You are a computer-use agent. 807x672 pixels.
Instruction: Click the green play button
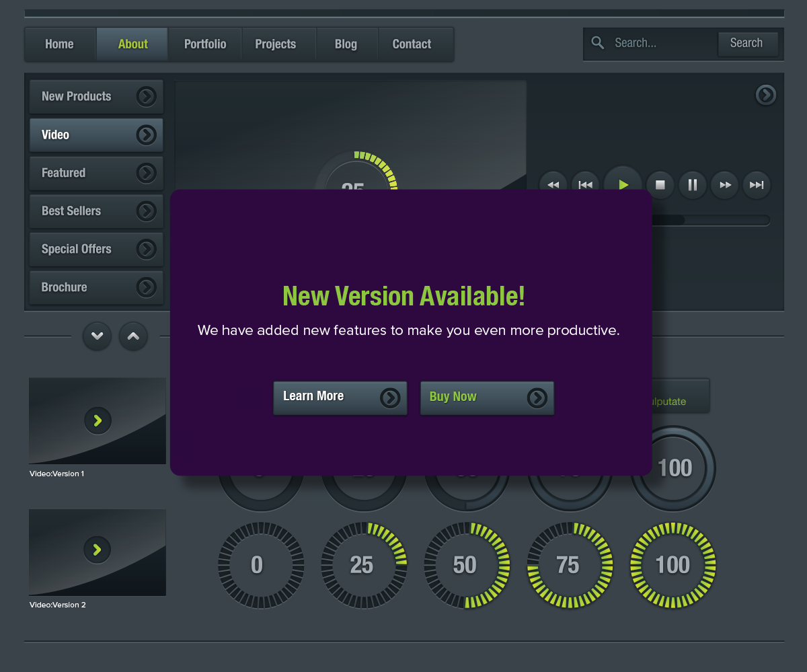click(623, 185)
